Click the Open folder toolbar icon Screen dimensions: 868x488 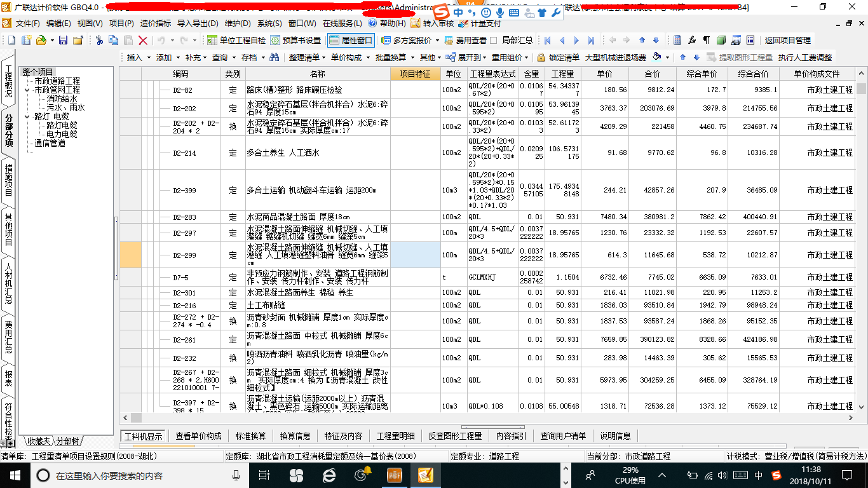point(41,40)
